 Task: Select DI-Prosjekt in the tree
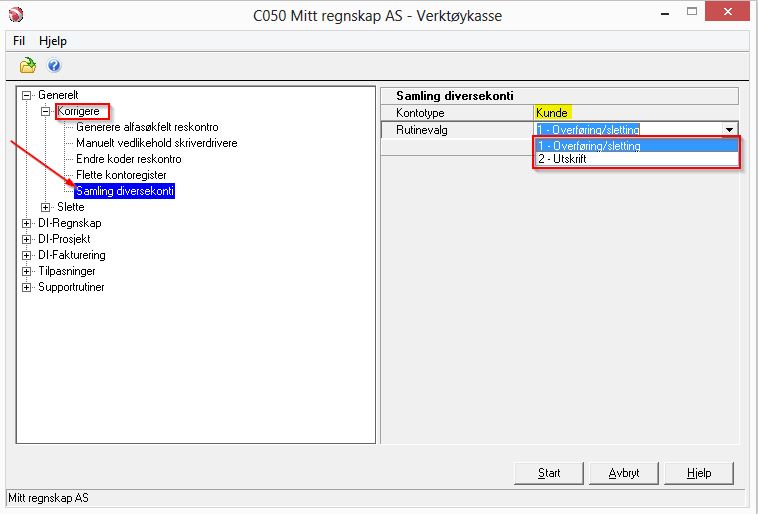coord(64,239)
